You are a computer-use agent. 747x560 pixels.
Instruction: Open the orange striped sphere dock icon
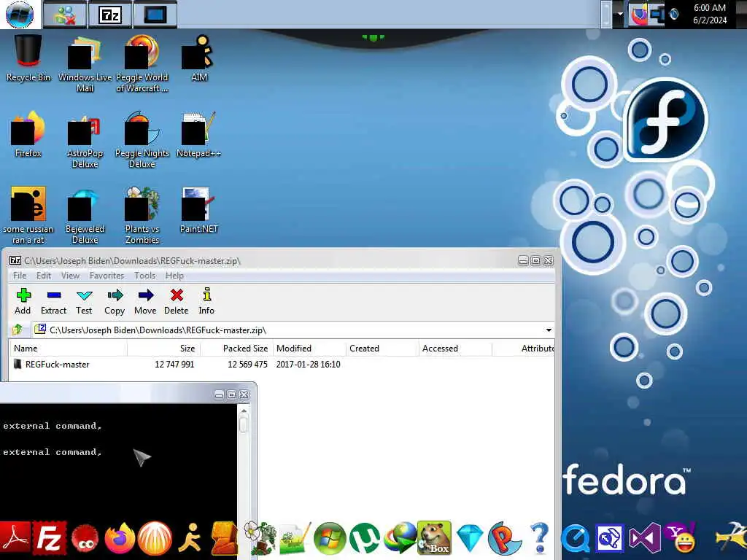click(x=155, y=539)
